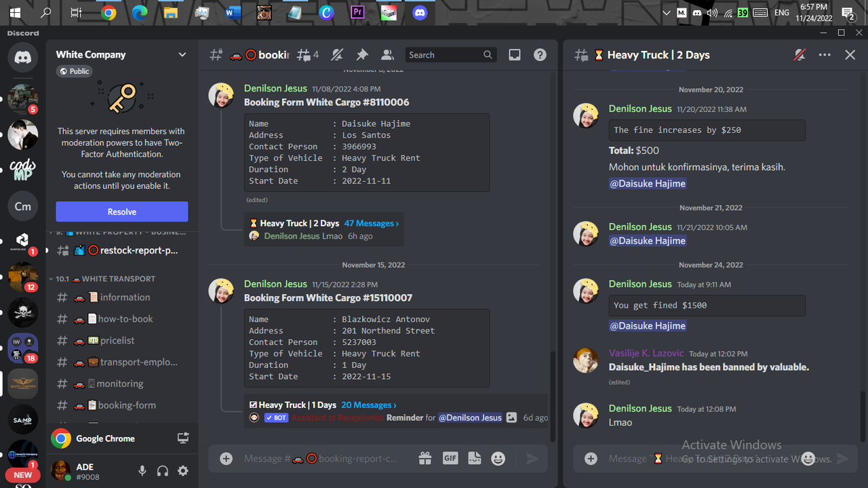Open the Threads icon showing 4

click(x=307, y=55)
